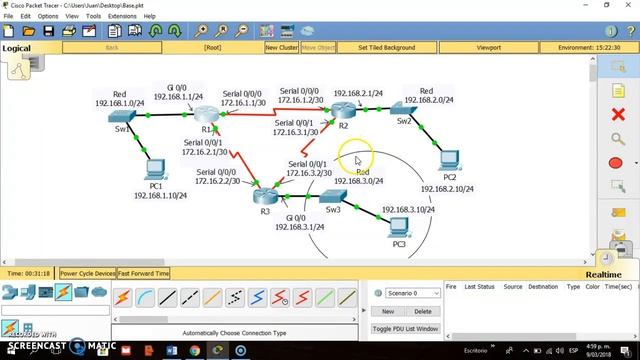This screenshot has height=360, width=640.
Task: Select the Resize Shape tool
Action: click(618, 186)
